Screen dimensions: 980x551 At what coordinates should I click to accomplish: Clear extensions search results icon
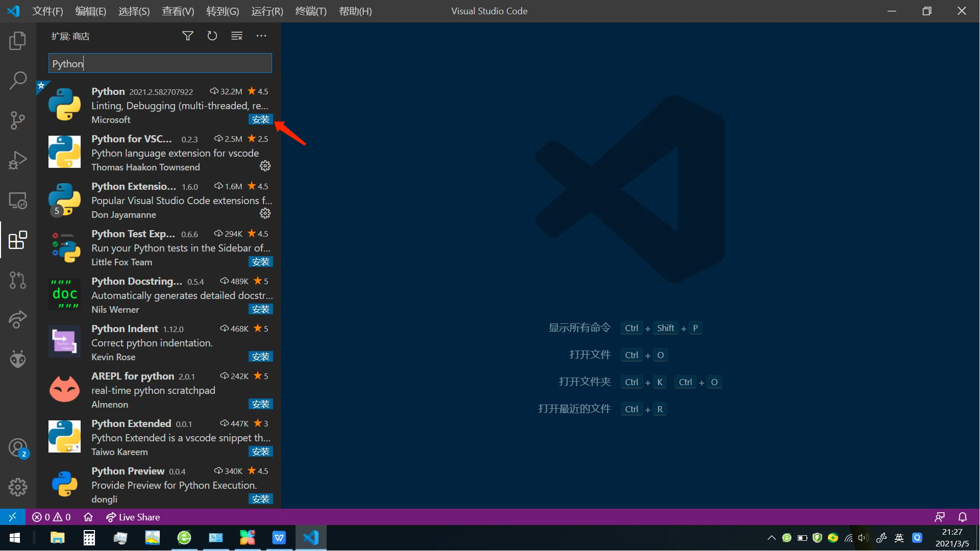tap(237, 36)
